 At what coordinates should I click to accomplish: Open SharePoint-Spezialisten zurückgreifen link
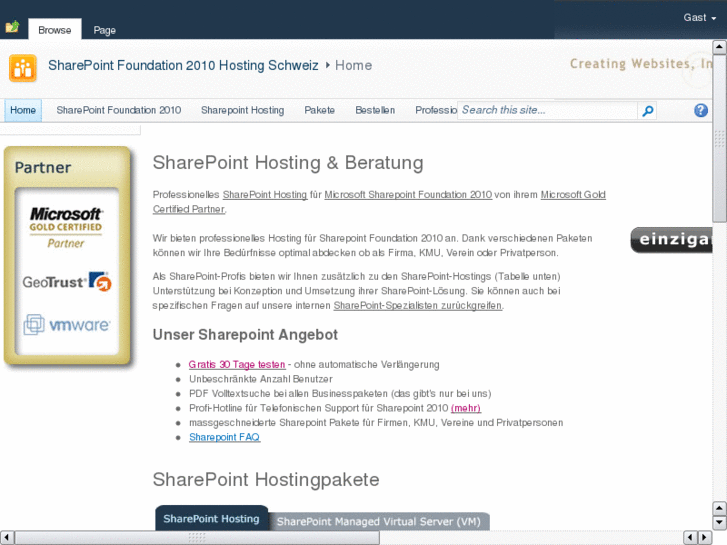(x=418, y=306)
